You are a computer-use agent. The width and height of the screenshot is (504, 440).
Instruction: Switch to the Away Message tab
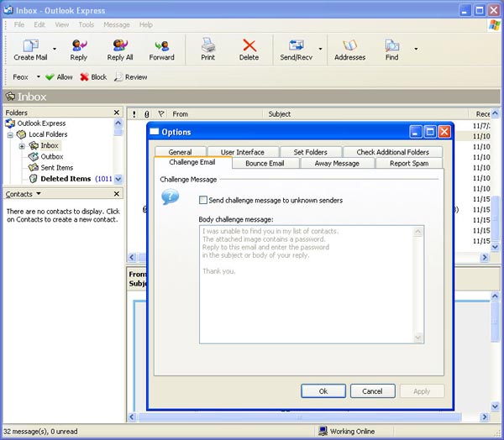[337, 163]
